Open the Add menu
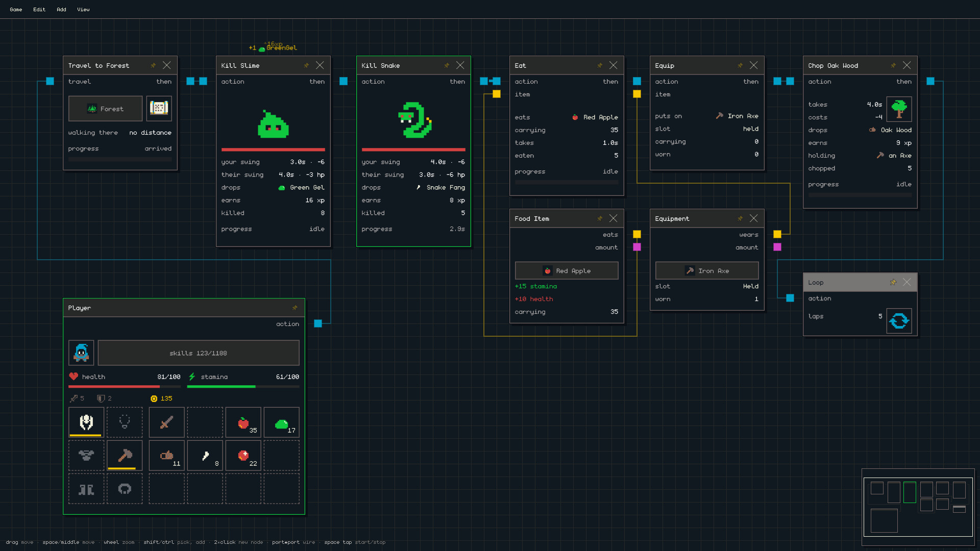Viewport: 980px width, 551px height. click(61, 9)
